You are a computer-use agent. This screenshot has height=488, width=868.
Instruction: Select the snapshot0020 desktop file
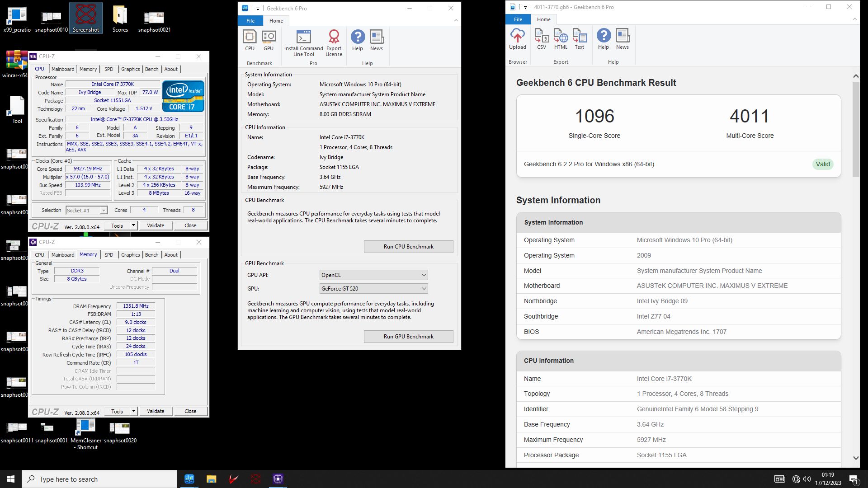pos(120,432)
